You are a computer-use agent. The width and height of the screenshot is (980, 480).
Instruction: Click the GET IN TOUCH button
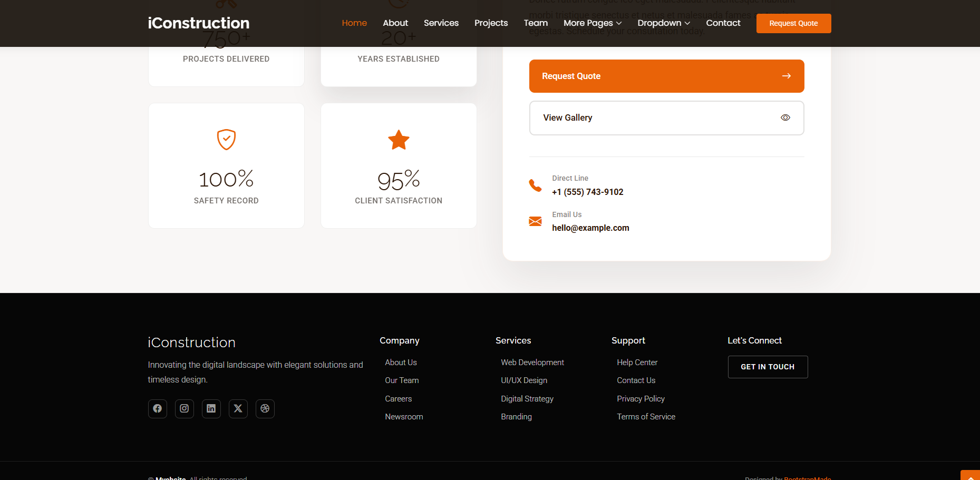pos(767,367)
